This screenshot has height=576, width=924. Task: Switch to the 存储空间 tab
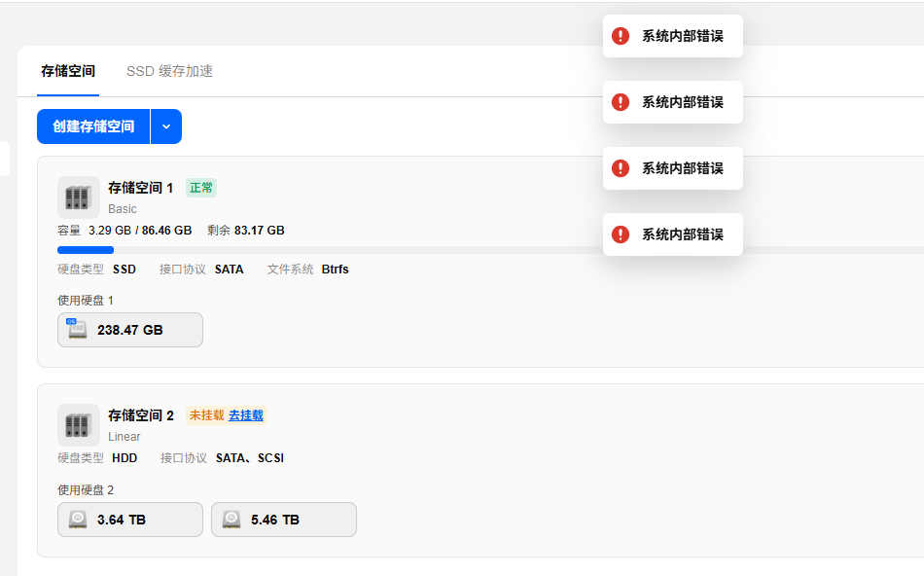[x=68, y=71]
